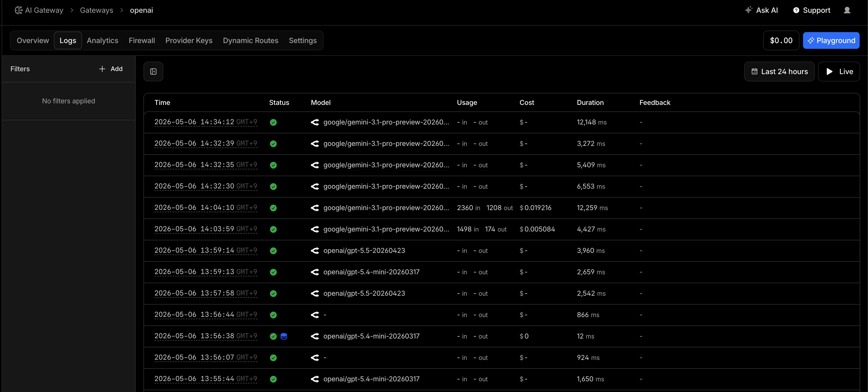Select the Logs tab
868x392 pixels.
click(x=68, y=40)
